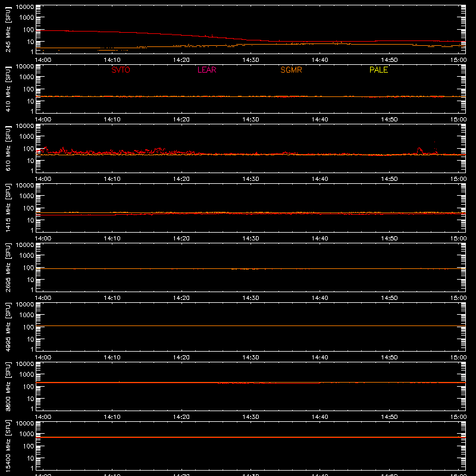Click the 1000 y-axis label on the 15400 MHz plot
The height and width of the screenshot is (476, 476).
(27, 434)
